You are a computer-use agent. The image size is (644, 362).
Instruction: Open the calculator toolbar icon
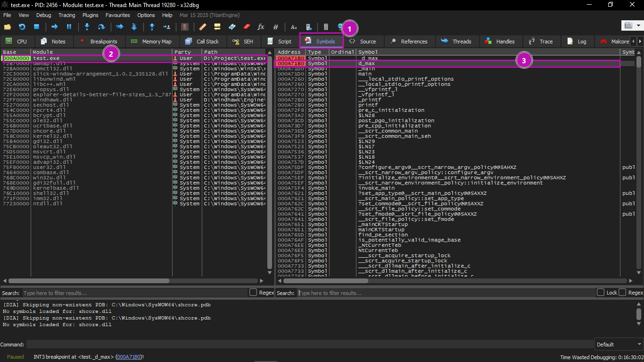326,27
